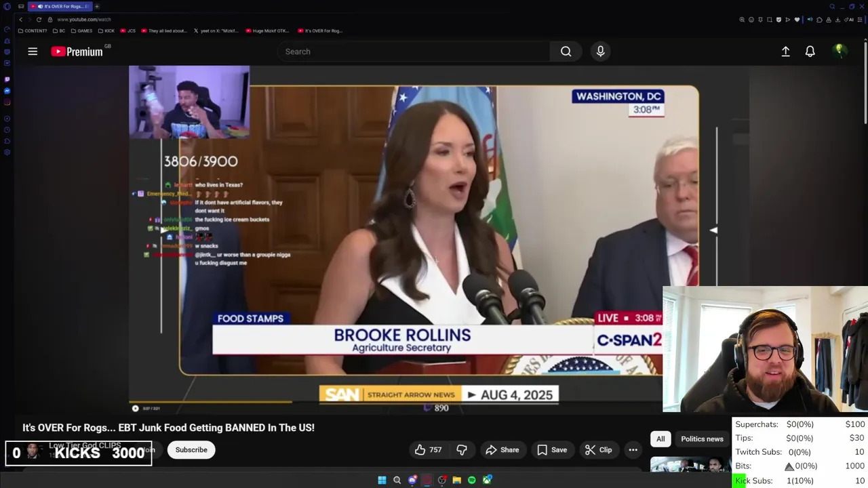Image resolution: width=868 pixels, height=488 pixels.
Task: Click the browser address bar URL
Action: (x=83, y=20)
